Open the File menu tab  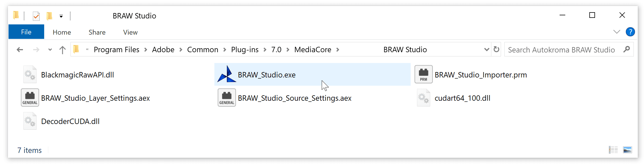point(26,32)
